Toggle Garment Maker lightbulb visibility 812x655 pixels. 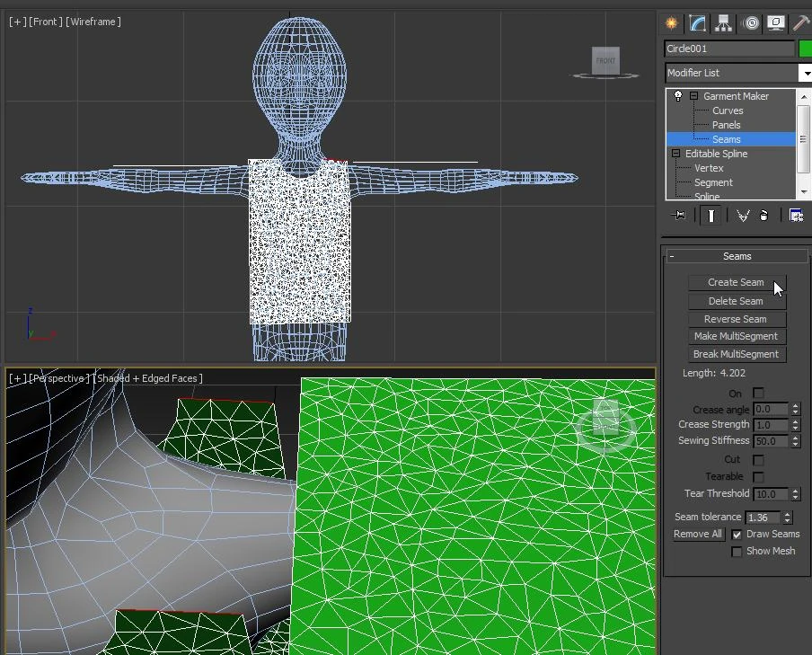click(x=678, y=96)
